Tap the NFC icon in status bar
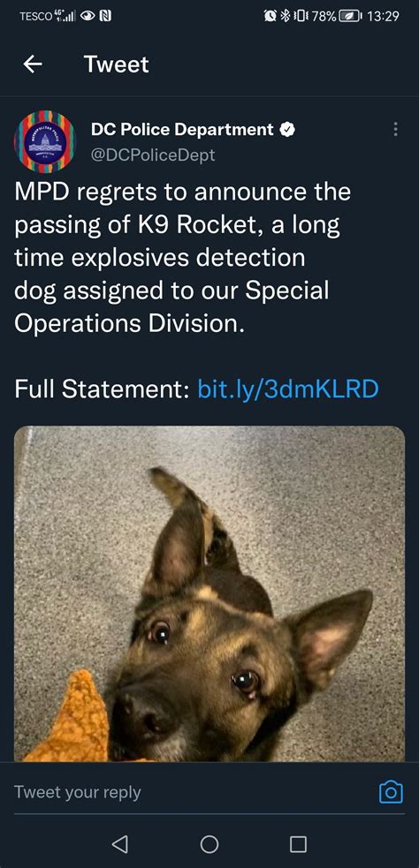The image size is (419, 868). (105, 16)
